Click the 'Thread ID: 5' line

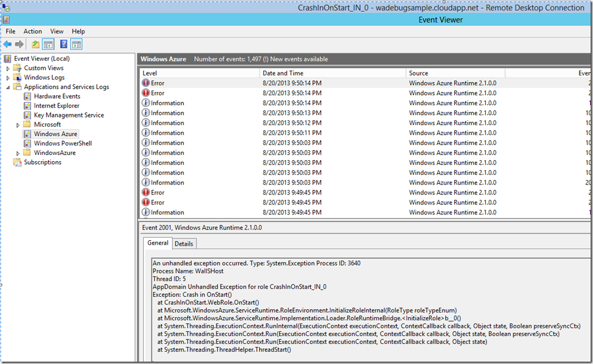[x=169, y=279]
